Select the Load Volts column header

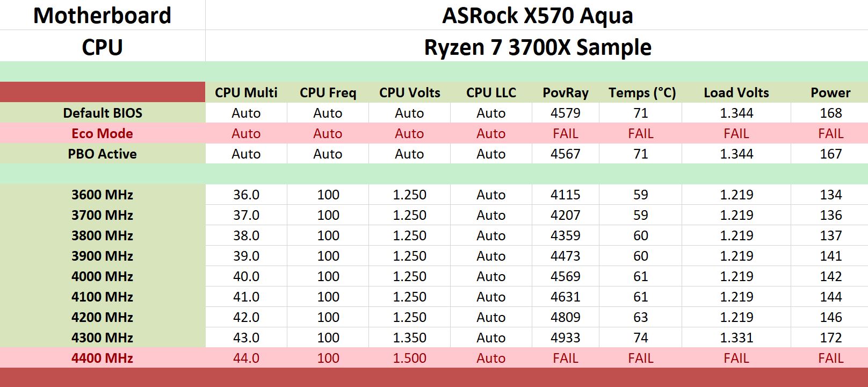tap(736, 92)
